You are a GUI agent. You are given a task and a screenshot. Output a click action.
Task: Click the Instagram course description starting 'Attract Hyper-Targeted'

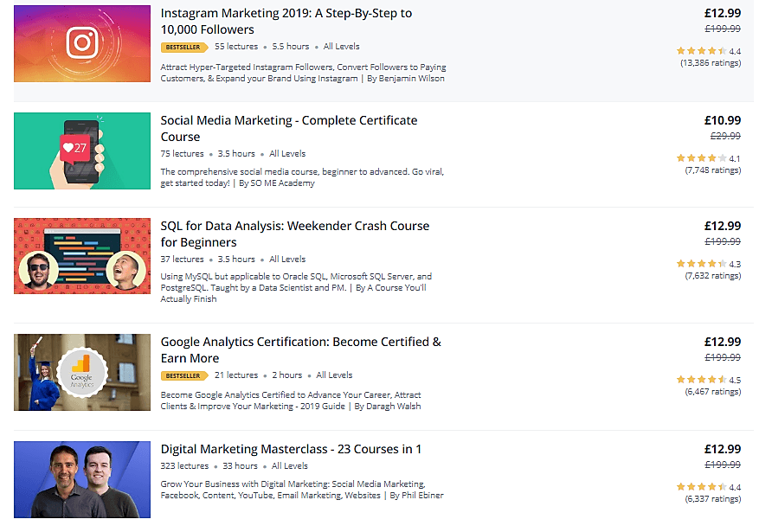303,73
